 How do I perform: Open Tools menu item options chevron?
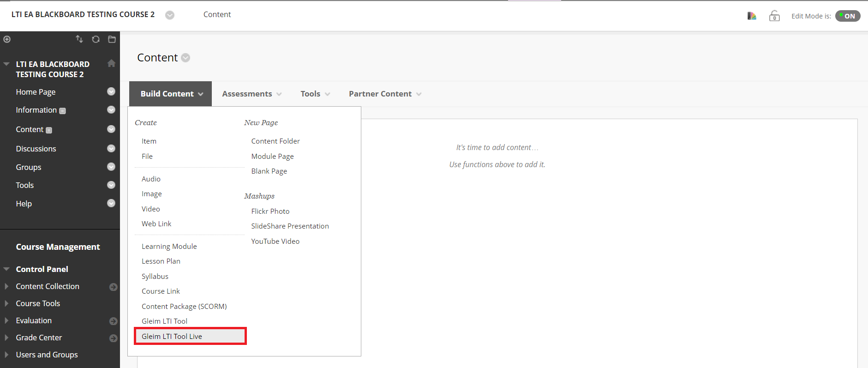click(x=111, y=185)
